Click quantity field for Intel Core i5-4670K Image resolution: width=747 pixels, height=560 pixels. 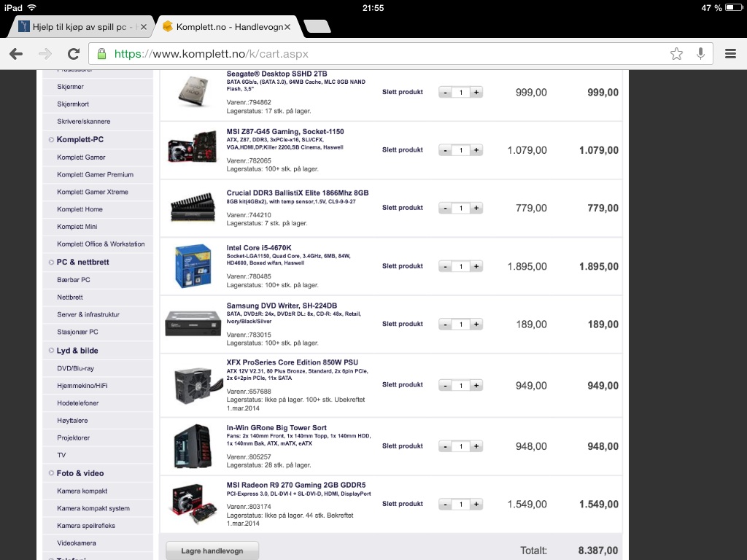point(461,266)
